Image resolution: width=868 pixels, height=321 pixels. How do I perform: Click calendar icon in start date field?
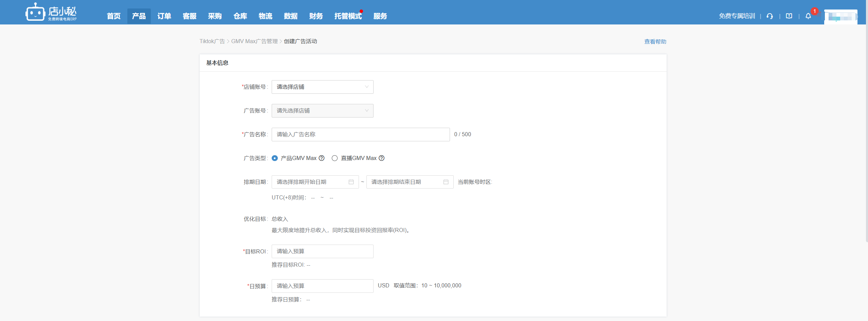[x=351, y=182]
